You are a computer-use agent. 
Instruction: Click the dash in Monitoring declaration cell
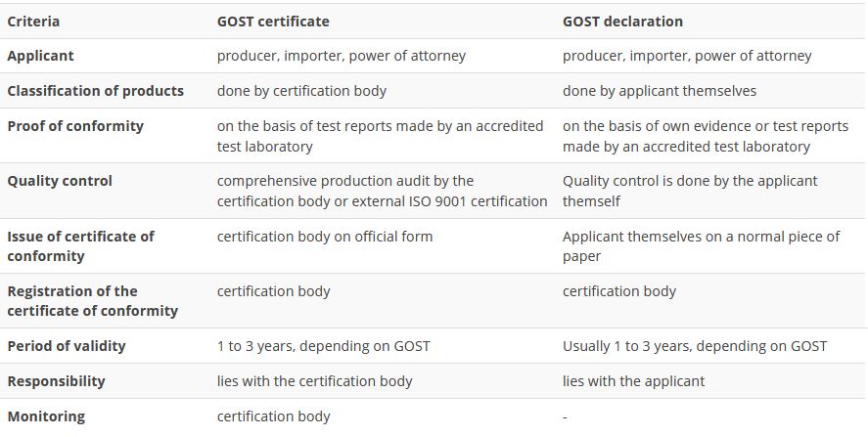(565, 417)
